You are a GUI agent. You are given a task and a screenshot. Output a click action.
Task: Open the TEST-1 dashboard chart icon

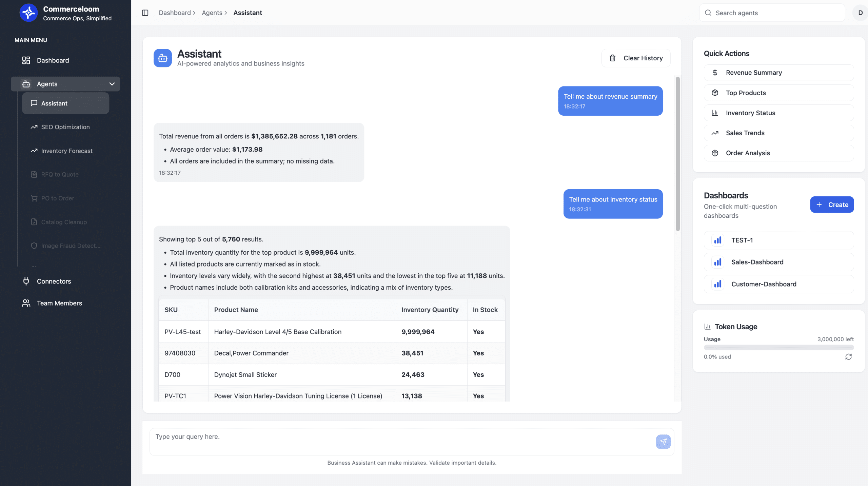tap(718, 240)
